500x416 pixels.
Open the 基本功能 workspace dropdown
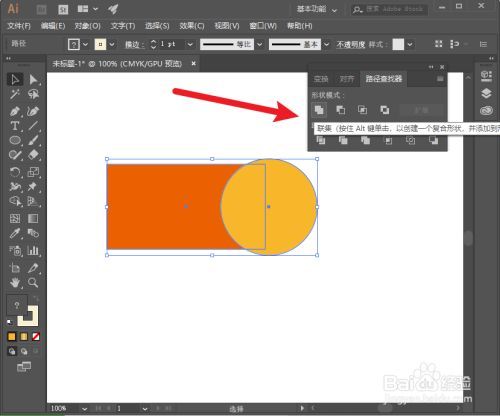[x=317, y=9]
